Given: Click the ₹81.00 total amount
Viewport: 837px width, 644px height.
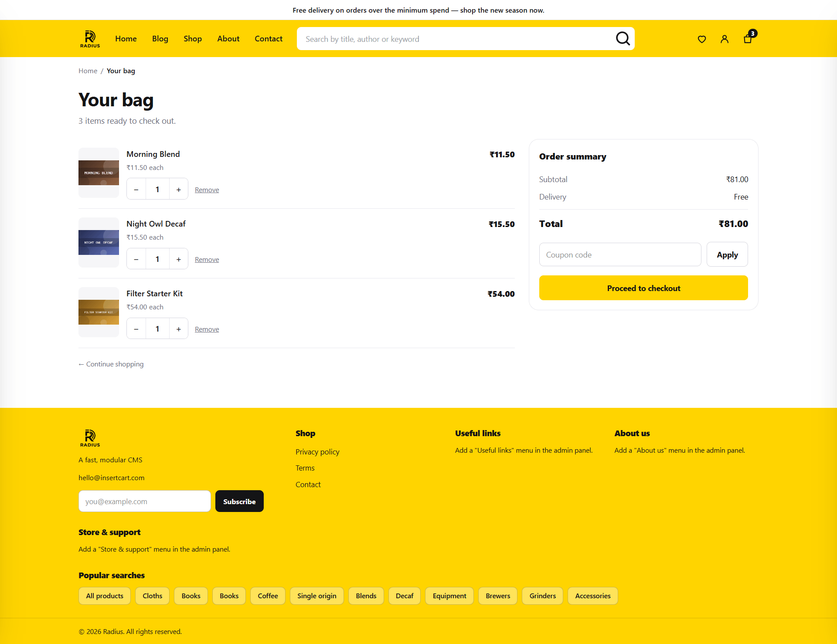Looking at the screenshot, I should pyautogui.click(x=733, y=224).
